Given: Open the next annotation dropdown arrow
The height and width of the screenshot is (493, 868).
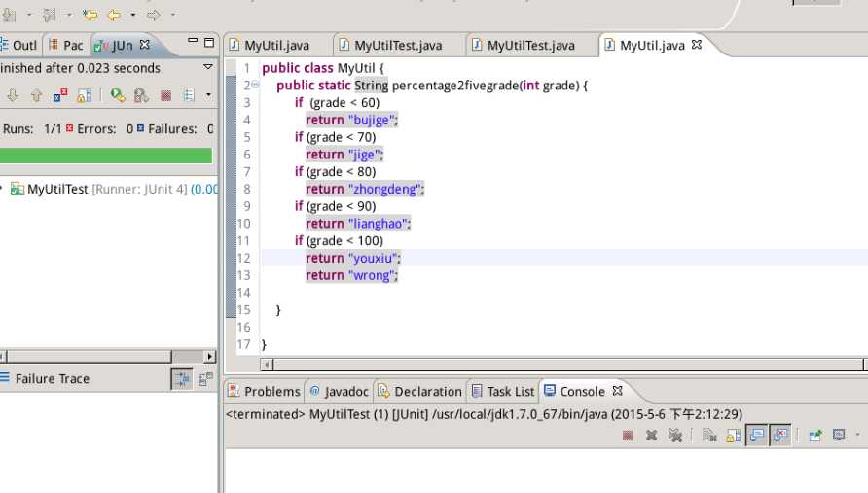Looking at the screenshot, I should click(29, 15).
